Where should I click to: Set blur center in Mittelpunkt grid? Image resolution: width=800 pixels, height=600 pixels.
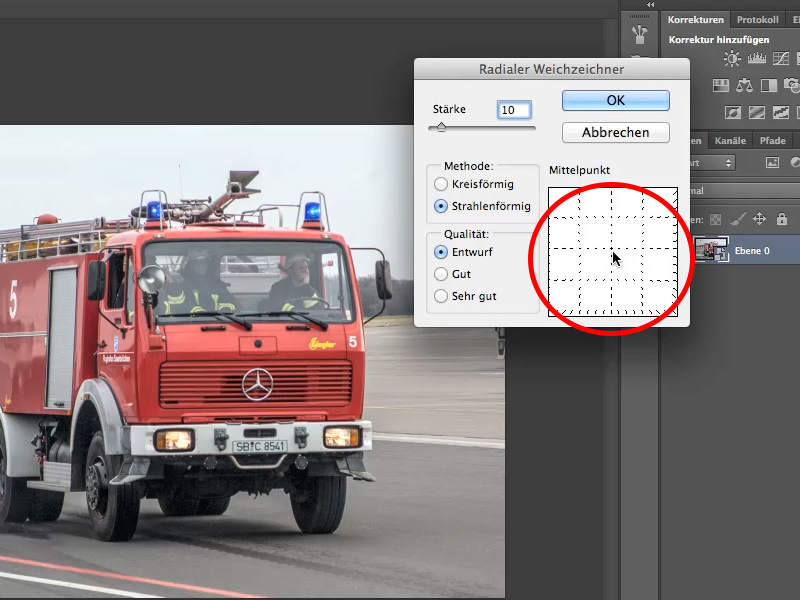coord(613,252)
